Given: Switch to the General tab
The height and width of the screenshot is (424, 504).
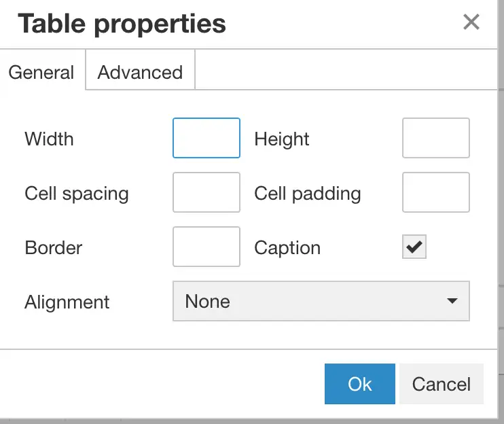Looking at the screenshot, I should [x=42, y=72].
